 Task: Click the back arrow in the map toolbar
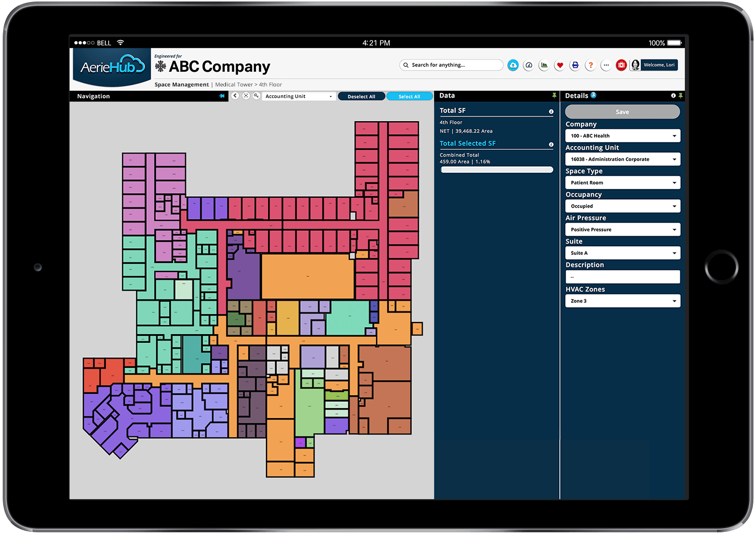tap(235, 96)
